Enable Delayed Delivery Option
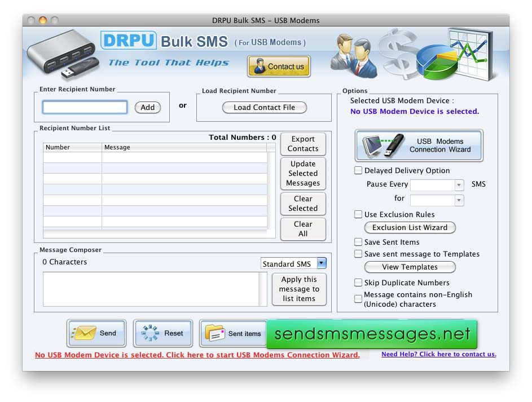The image size is (532, 402). tap(358, 170)
